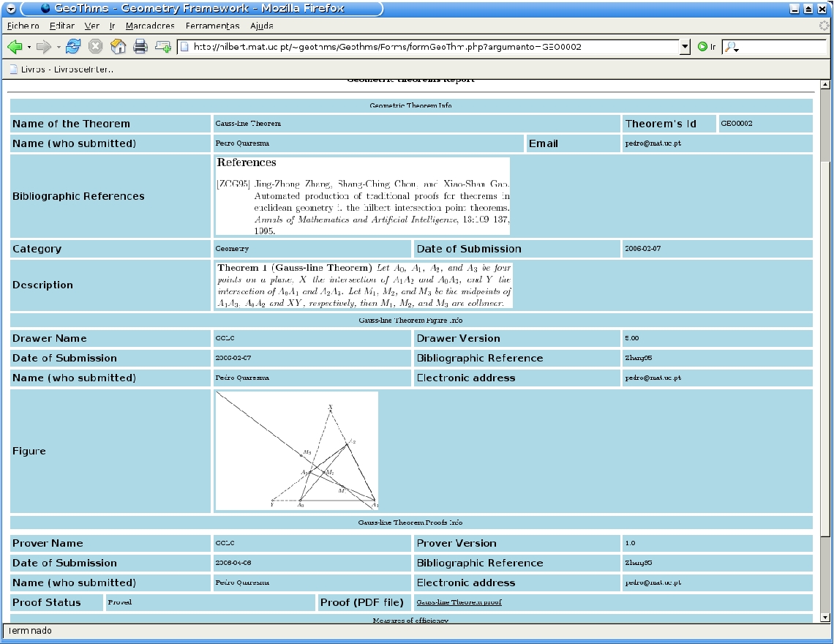The height and width of the screenshot is (644, 834).
Task: Click the 'Prover Version' label
Action: 457,543
